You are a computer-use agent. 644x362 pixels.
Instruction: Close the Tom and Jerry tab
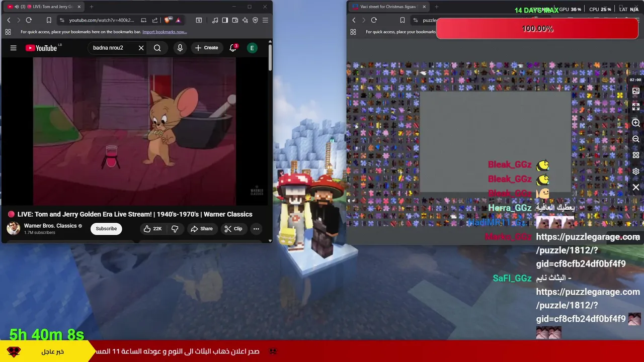pos(79,7)
